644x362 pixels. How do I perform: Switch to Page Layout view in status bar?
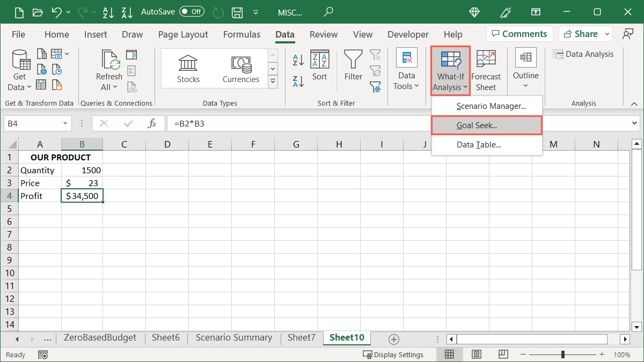click(476, 354)
